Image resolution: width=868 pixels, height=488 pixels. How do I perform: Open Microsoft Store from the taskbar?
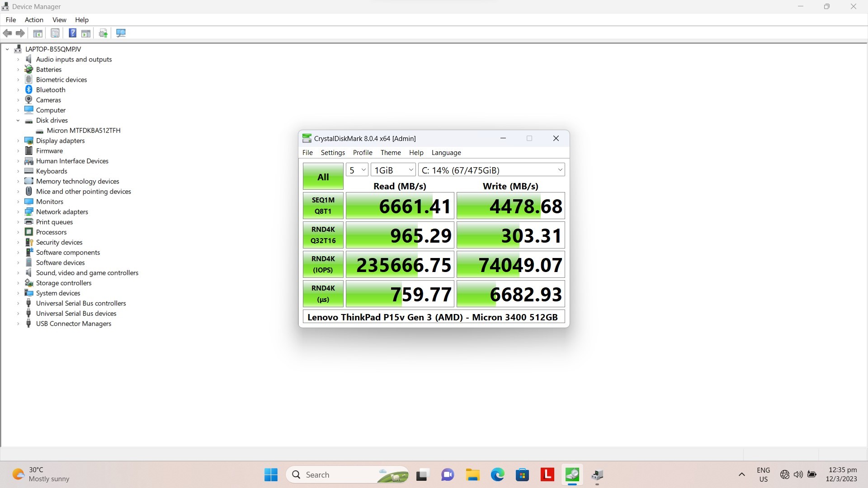tap(523, 474)
